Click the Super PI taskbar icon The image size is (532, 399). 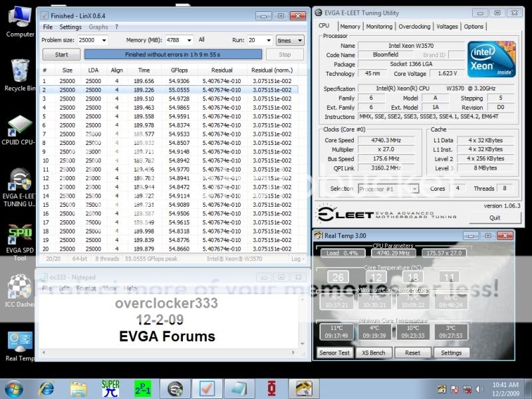(110, 388)
